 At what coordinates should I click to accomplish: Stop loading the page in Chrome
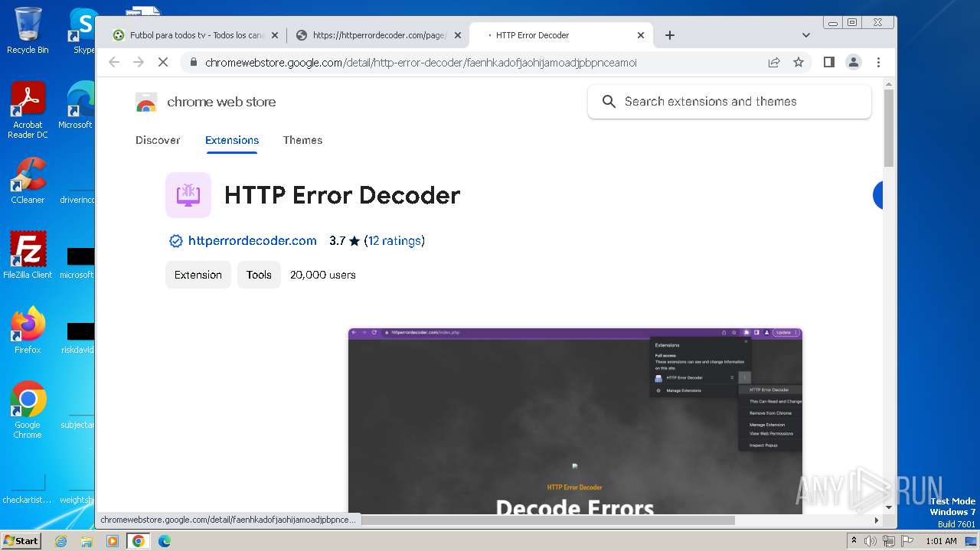tap(163, 63)
